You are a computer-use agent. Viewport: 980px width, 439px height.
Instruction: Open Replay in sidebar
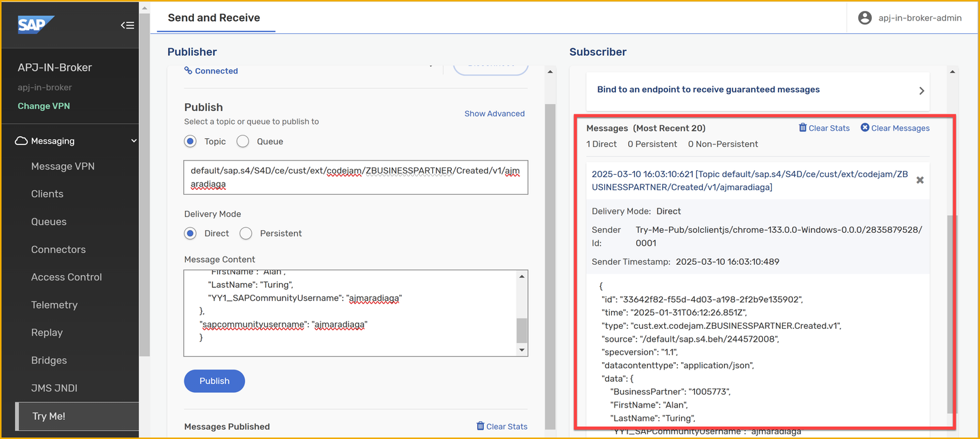47,333
